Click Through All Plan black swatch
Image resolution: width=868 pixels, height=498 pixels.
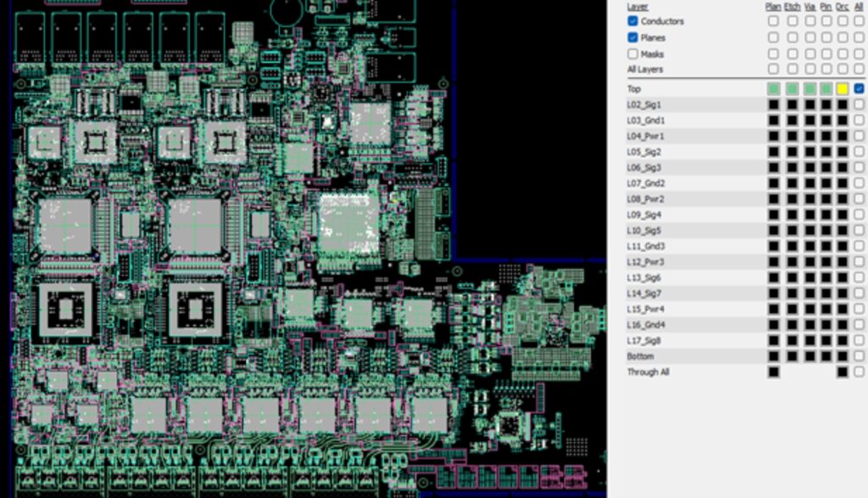(x=773, y=372)
